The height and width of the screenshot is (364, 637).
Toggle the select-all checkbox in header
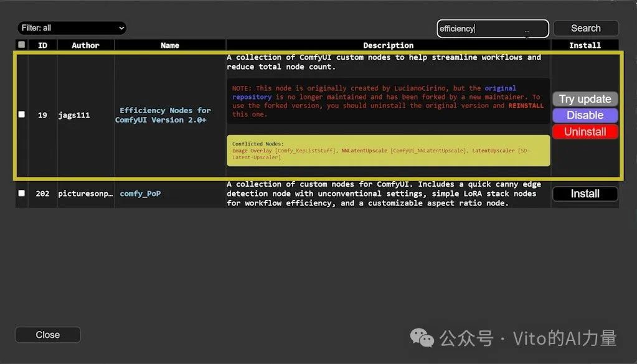22,45
